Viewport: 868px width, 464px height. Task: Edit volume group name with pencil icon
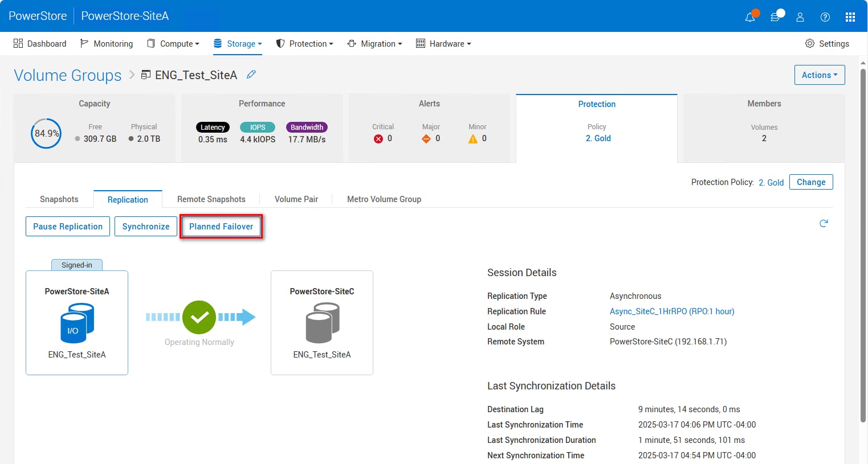(x=251, y=75)
